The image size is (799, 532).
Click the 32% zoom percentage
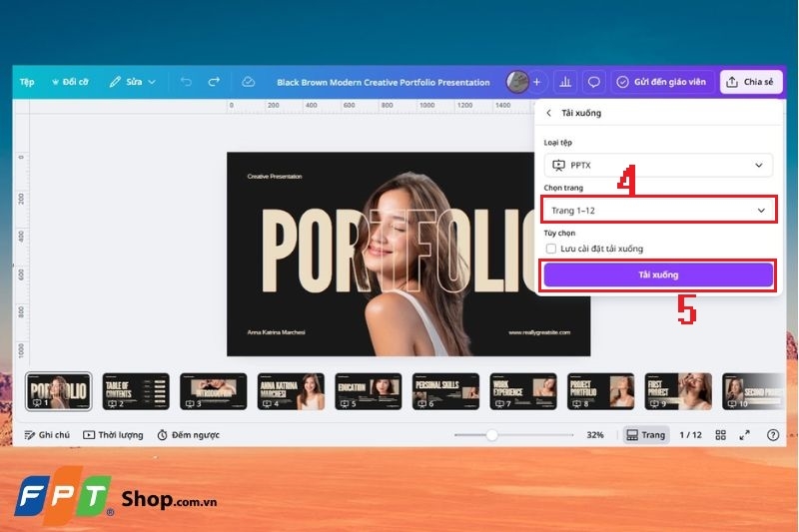click(x=594, y=435)
